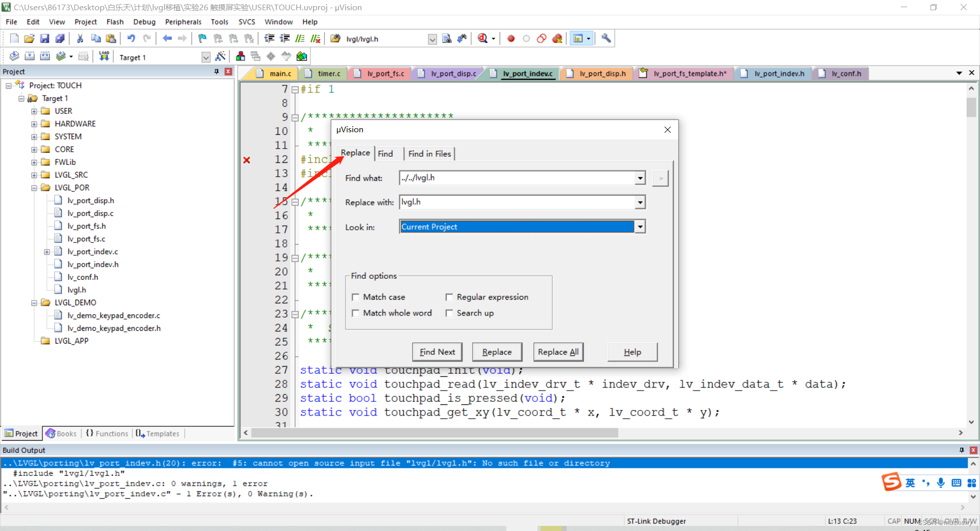Close the Build Output panel
The image size is (980, 531).
(x=973, y=450)
